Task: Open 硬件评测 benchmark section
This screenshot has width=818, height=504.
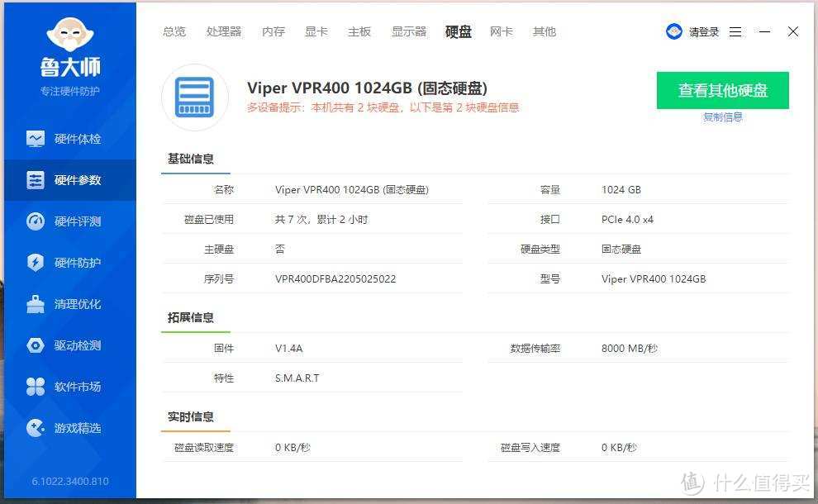Action: click(x=70, y=221)
